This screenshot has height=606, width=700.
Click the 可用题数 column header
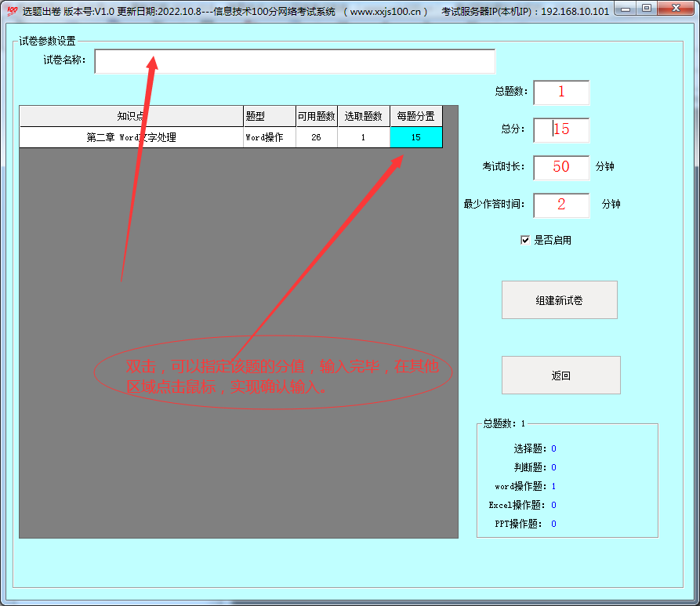click(317, 116)
